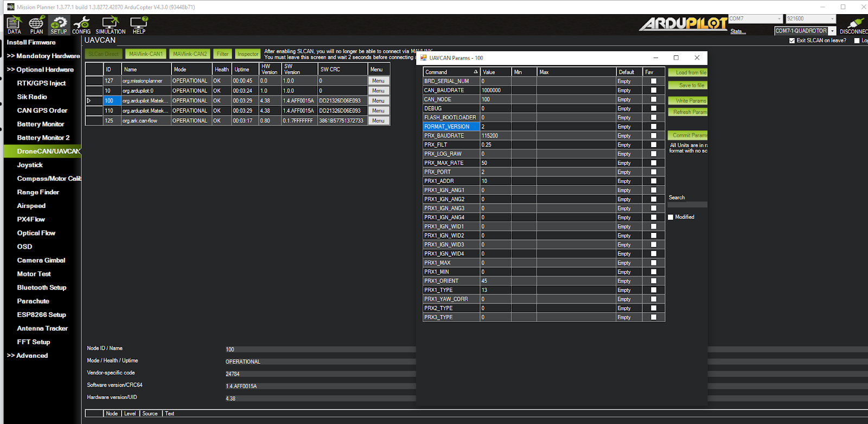Sort parameters by Command column
Viewport: 868px width, 424px height.
click(x=451, y=72)
